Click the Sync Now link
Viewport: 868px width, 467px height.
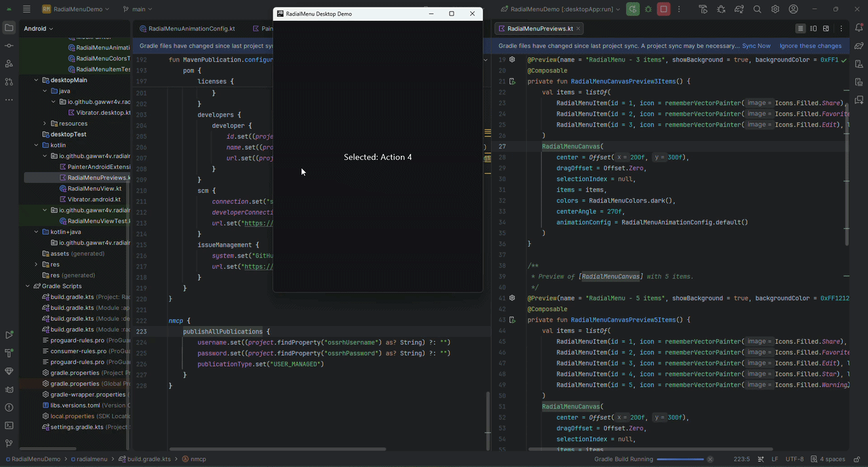(x=756, y=45)
